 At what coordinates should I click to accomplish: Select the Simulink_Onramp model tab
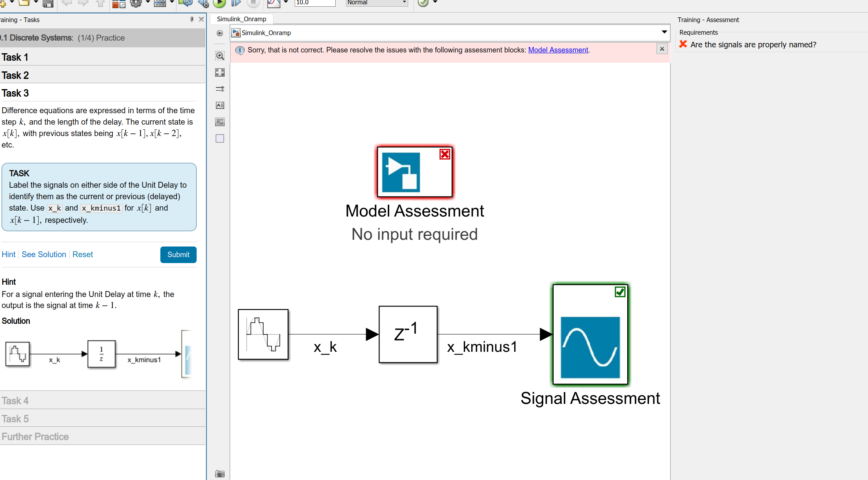pyautogui.click(x=241, y=19)
